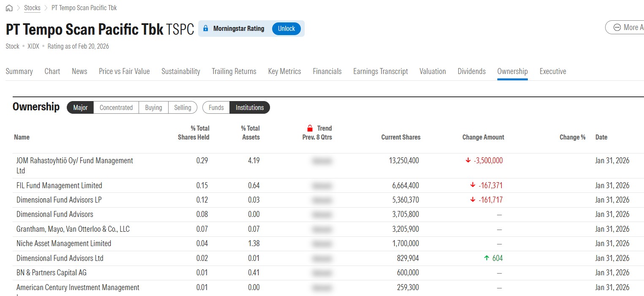The width and height of the screenshot is (644, 296).
Task: Select Dimensional Fund Advisors Ltd name
Action: click(x=60, y=258)
